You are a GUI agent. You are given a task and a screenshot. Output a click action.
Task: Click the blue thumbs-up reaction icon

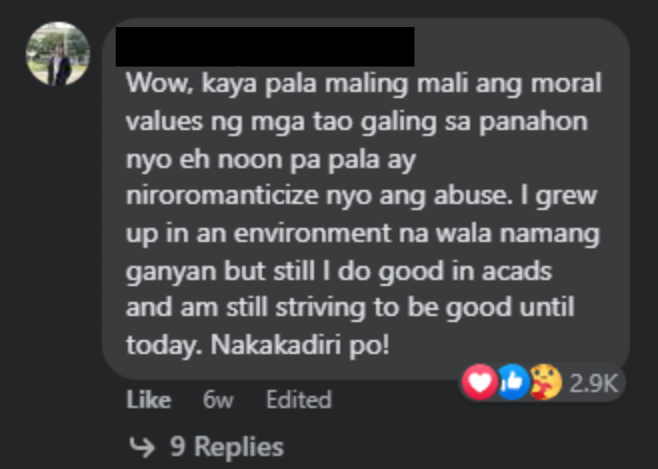[x=512, y=382]
